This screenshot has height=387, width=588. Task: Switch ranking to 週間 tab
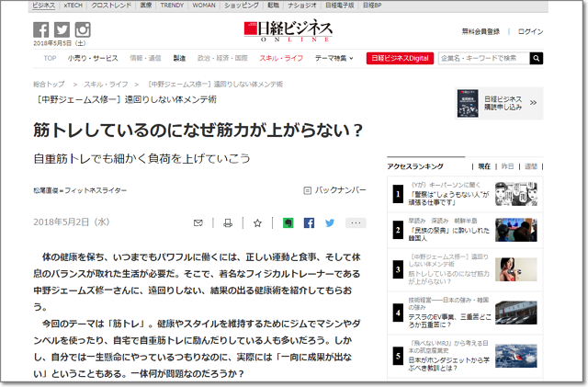click(x=530, y=166)
